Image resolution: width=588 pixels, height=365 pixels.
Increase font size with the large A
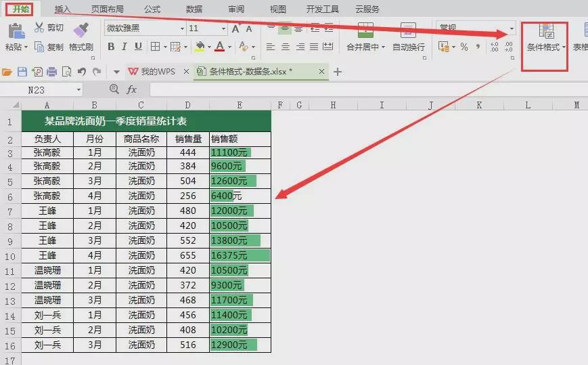click(x=236, y=28)
